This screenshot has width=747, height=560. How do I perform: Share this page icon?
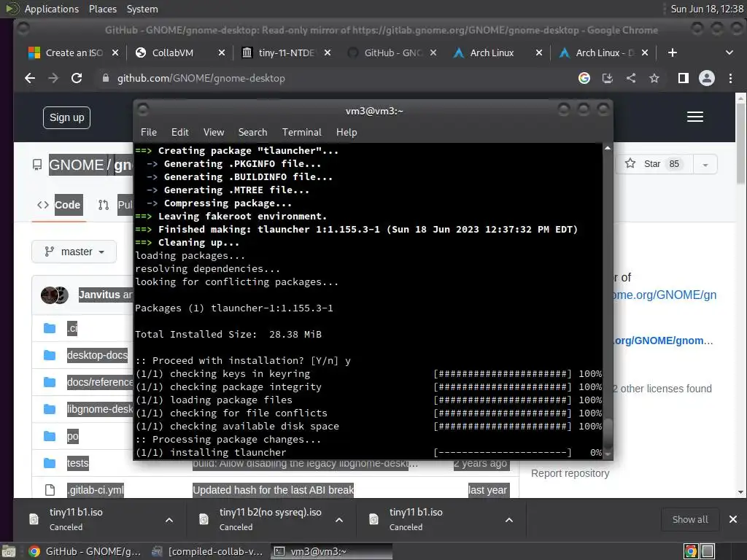pos(631,78)
